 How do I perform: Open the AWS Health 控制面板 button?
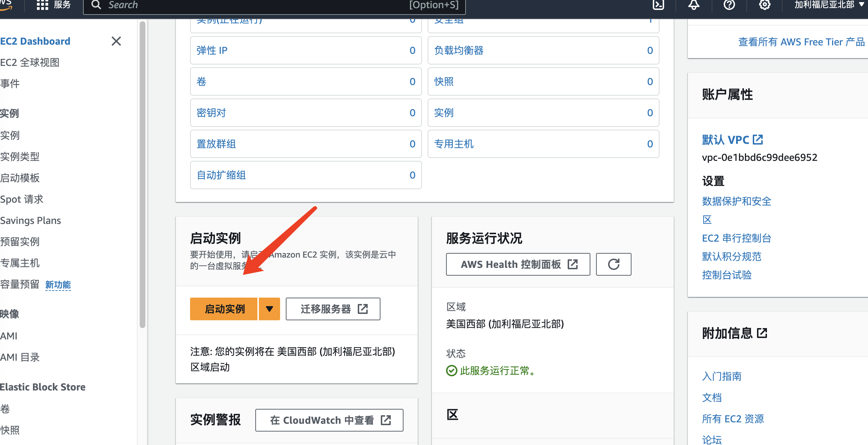pos(518,264)
